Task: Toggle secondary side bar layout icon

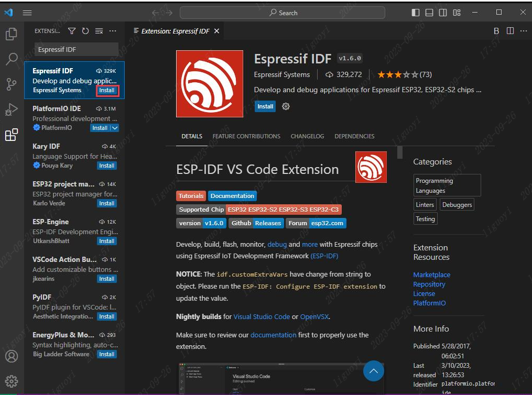Action: tap(443, 13)
